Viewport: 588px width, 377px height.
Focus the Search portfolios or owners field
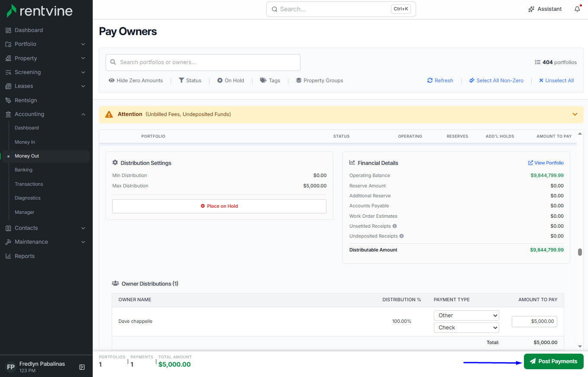[203, 62]
